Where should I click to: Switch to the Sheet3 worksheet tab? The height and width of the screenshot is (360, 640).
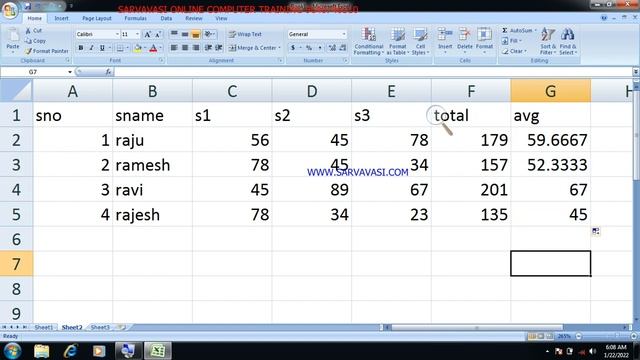click(x=100, y=327)
